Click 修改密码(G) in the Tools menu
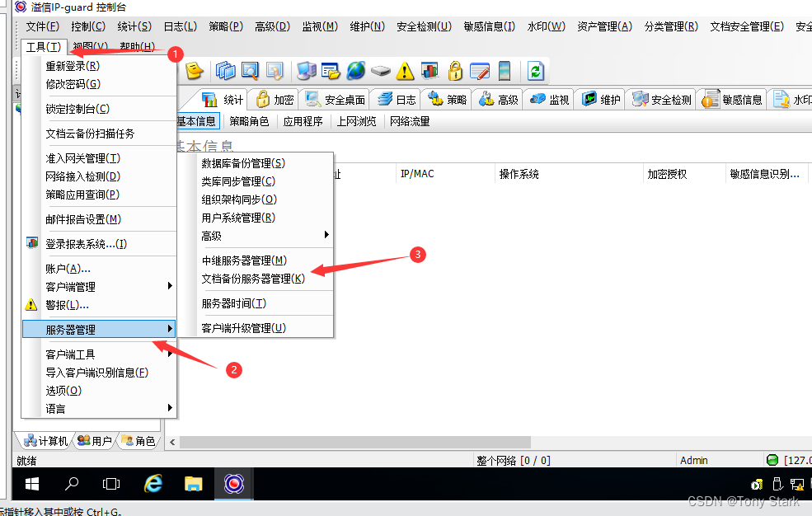The width and height of the screenshot is (812, 516). pyautogui.click(x=73, y=84)
